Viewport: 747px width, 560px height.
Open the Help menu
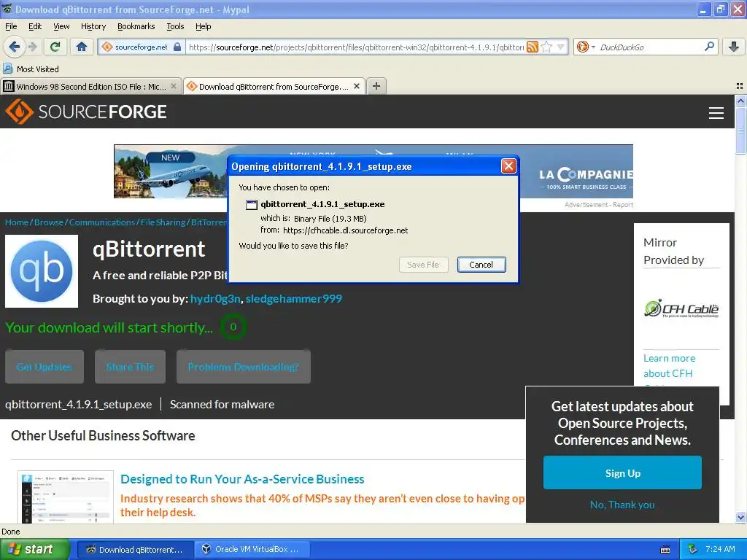[x=203, y=26]
